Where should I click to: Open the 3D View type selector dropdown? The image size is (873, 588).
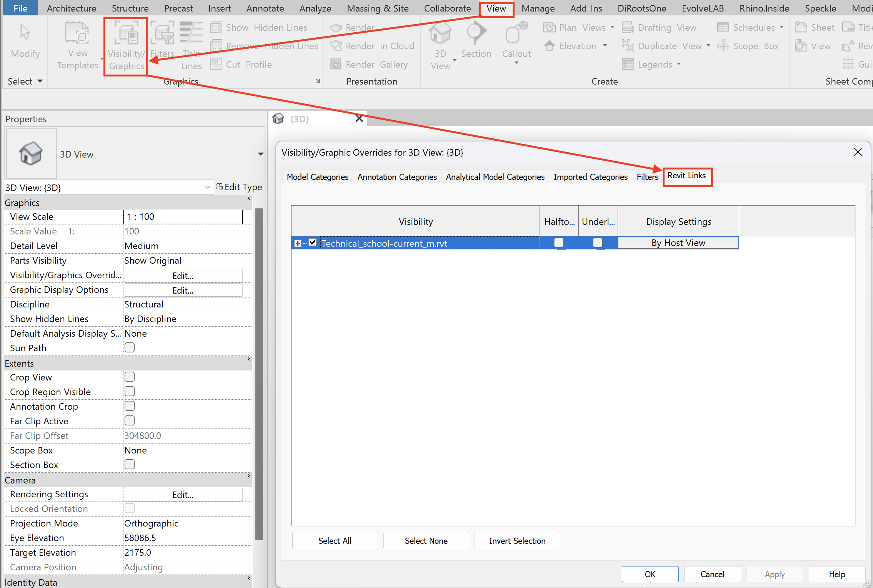(260, 154)
